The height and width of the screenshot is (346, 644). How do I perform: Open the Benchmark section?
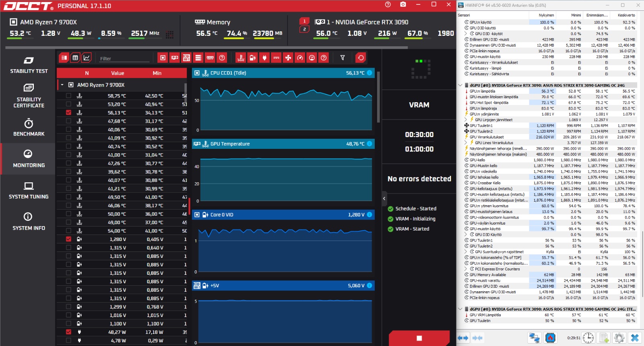point(29,128)
